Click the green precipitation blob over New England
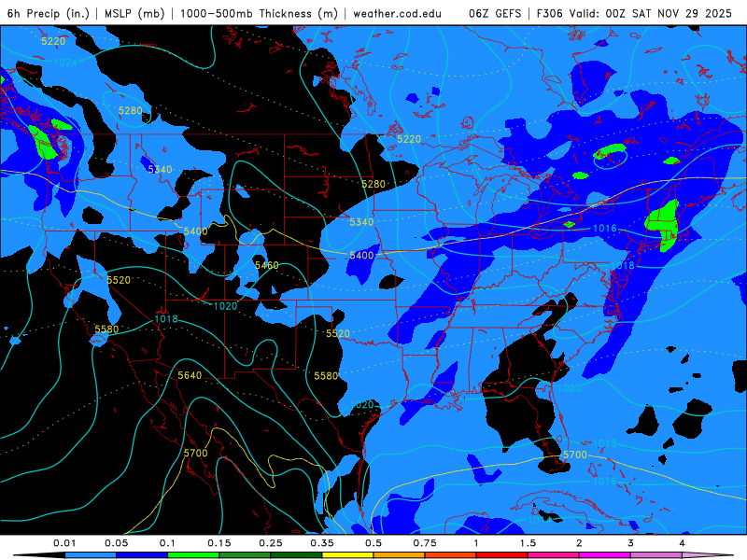 tap(664, 224)
